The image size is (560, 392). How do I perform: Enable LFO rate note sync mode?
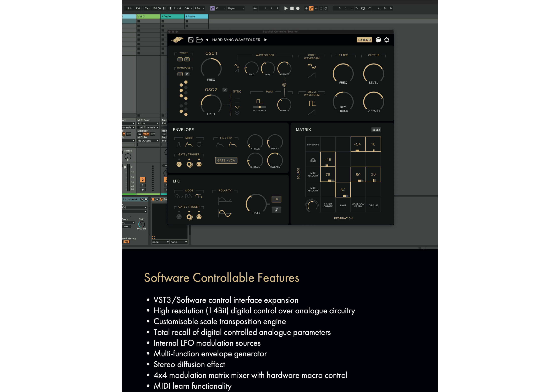(276, 210)
